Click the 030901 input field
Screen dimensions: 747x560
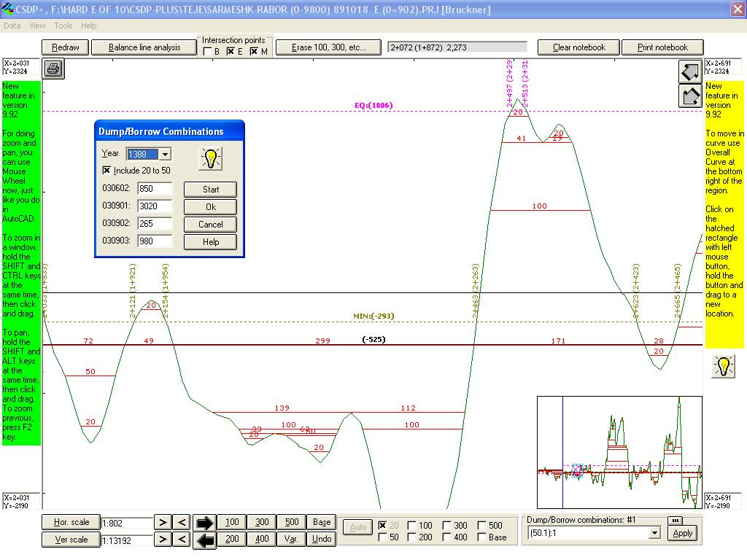pyautogui.click(x=155, y=206)
